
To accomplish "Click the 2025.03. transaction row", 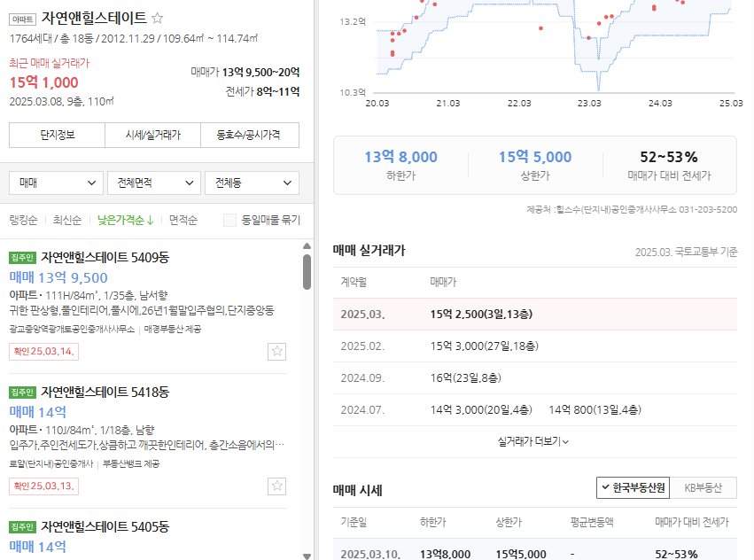I will 535,315.
